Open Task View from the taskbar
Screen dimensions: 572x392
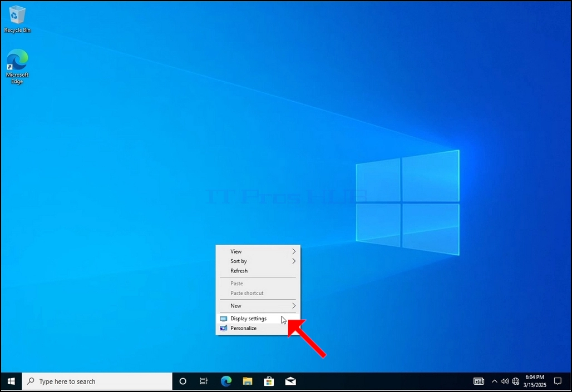point(204,381)
